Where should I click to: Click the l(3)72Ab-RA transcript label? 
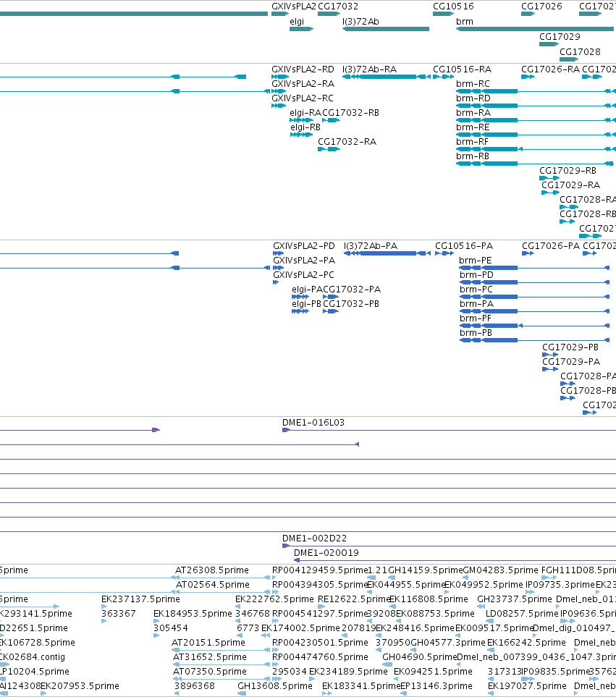(x=369, y=69)
